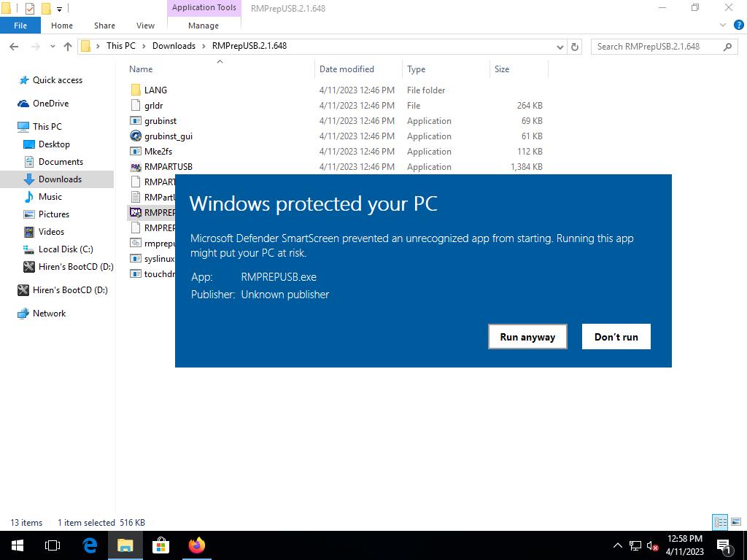Open the File menu
Image resolution: width=747 pixels, height=560 pixels.
coord(20,26)
